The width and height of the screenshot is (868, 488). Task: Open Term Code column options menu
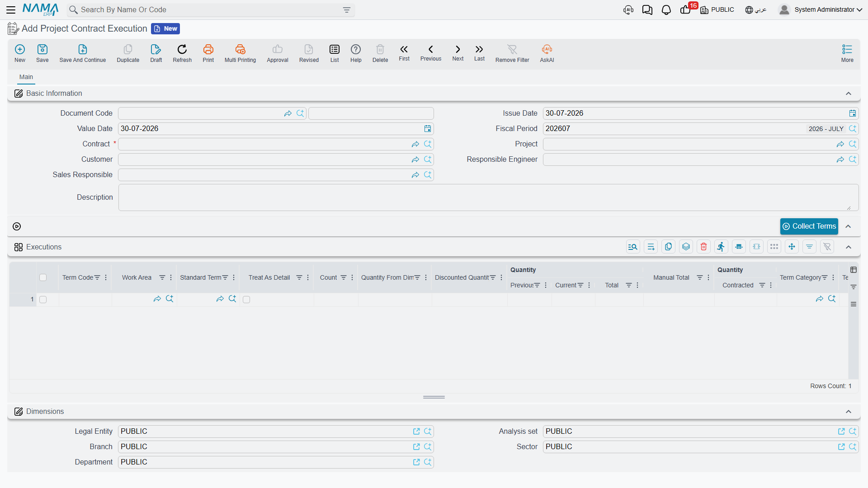click(106, 277)
